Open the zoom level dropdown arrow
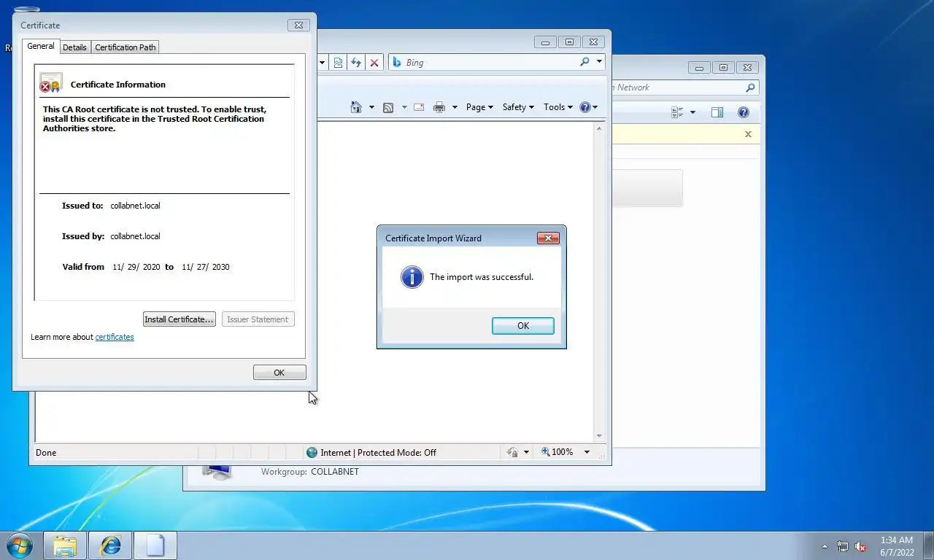Image resolution: width=934 pixels, height=560 pixels. point(587,452)
